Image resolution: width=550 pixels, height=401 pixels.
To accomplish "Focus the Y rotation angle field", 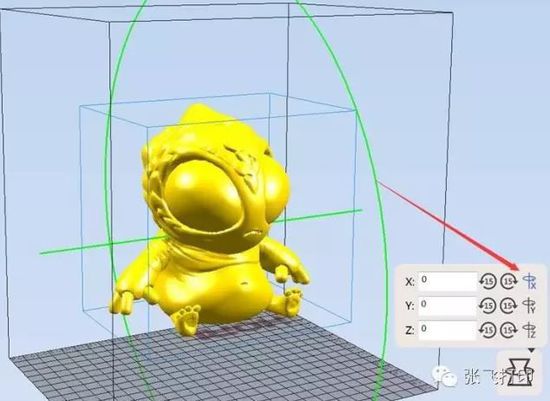I will 448,306.
